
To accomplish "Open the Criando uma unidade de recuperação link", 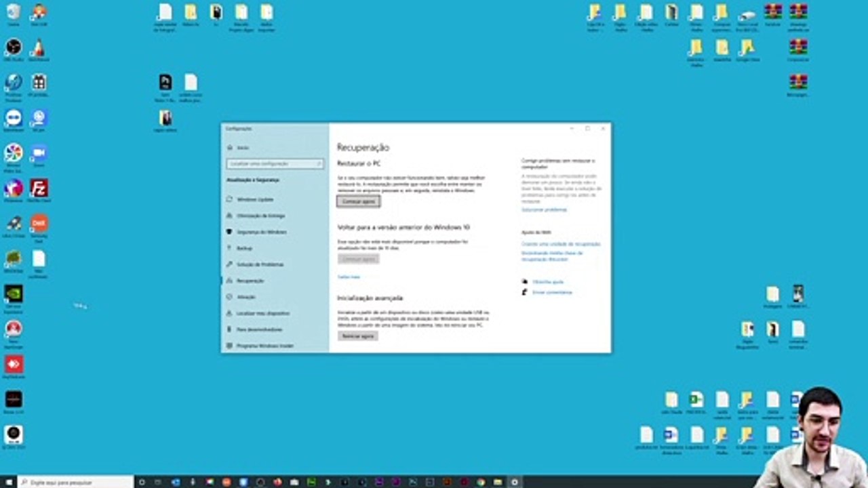I will [x=561, y=244].
